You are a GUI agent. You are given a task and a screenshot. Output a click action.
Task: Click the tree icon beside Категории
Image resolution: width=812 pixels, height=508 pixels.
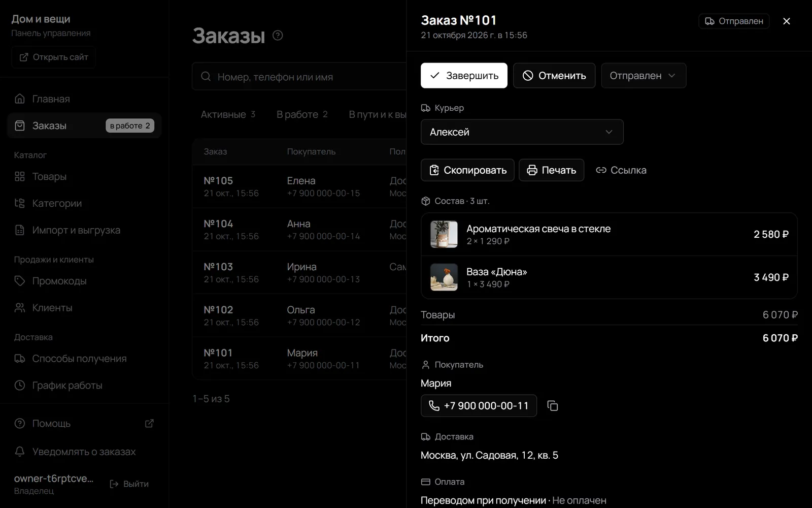(x=20, y=203)
